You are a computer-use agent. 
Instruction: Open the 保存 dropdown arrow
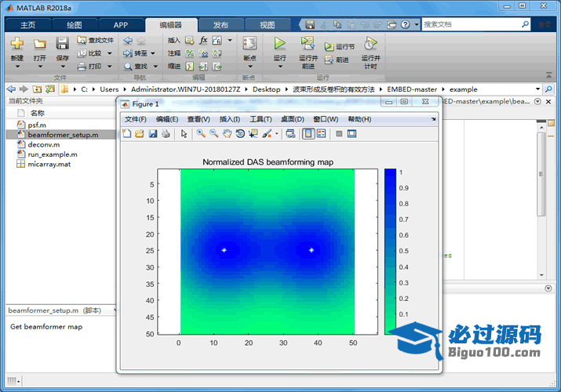tap(63, 67)
